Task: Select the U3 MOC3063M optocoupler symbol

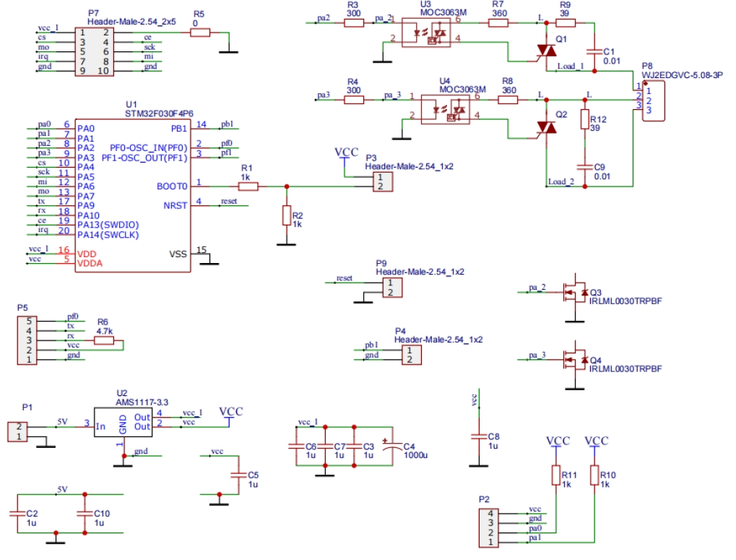Action: point(425,33)
